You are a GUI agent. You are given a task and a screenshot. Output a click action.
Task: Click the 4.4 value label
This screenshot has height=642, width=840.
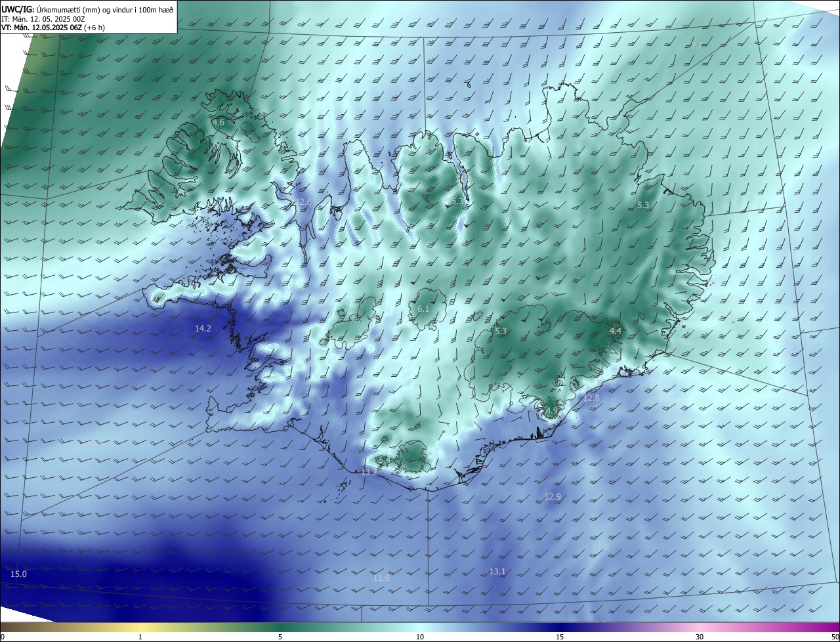(616, 332)
